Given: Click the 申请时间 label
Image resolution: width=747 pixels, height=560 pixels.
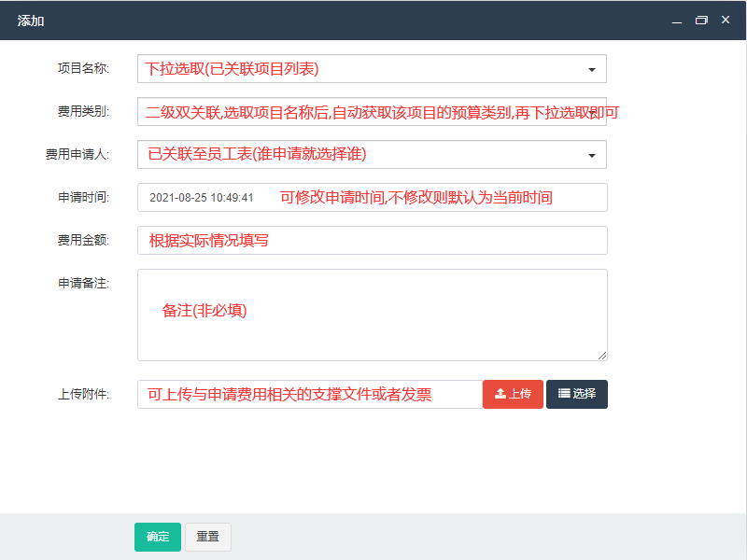Looking at the screenshot, I should [x=83, y=197].
